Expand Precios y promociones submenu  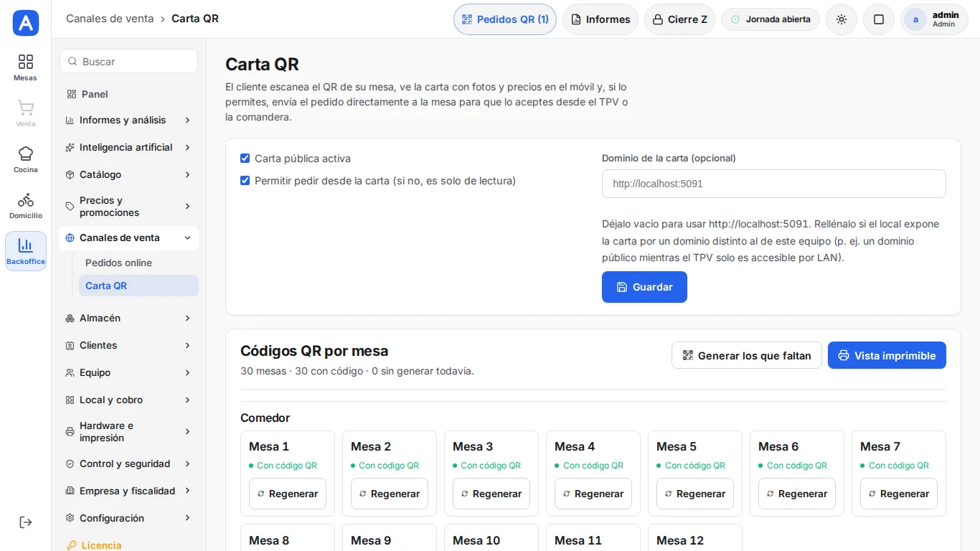[x=128, y=206]
